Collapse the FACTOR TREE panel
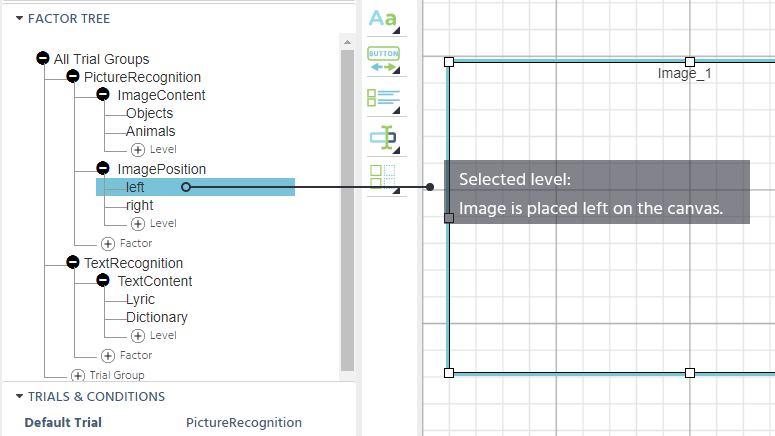Image resolution: width=775 pixels, height=436 pixels. pos(19,18)
